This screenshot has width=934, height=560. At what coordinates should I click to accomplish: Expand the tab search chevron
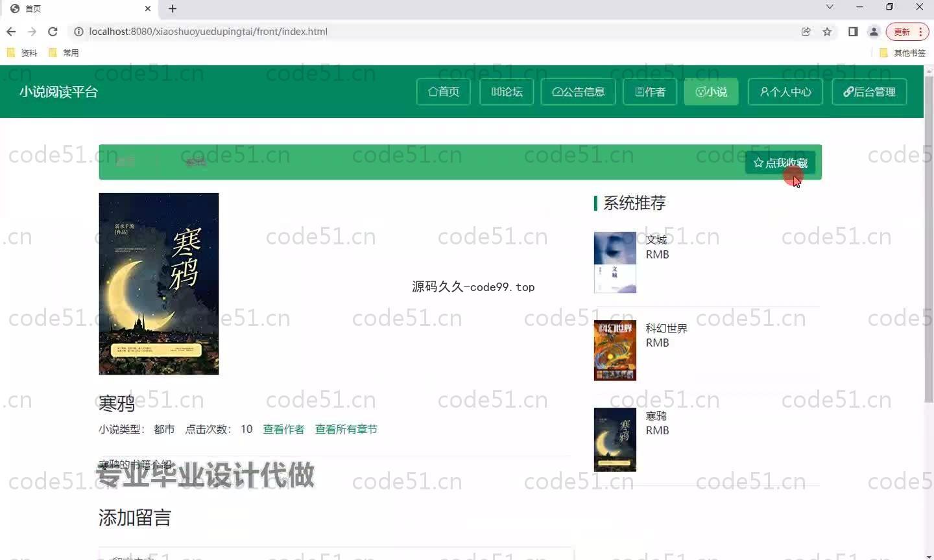click(x=830, y=7)
